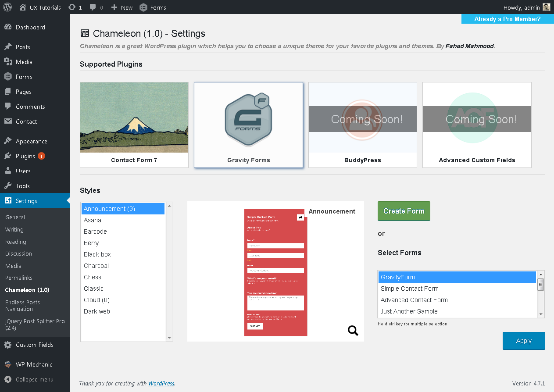The width and height of the screenshot is (554, 392).
Task: Click the Chameleon settings title icon
Action: [85, 33]
